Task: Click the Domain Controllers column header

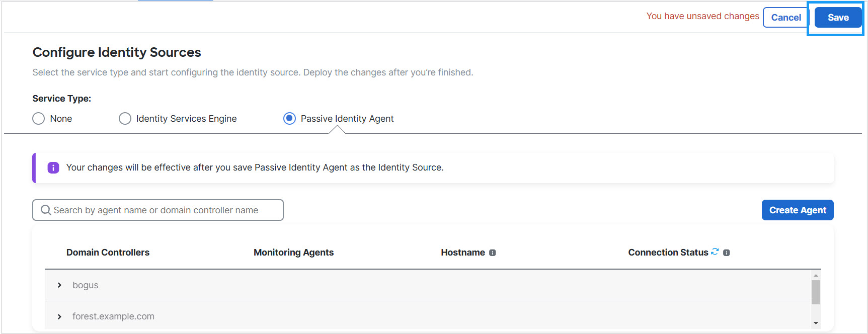Action: [x=108, y=253]
